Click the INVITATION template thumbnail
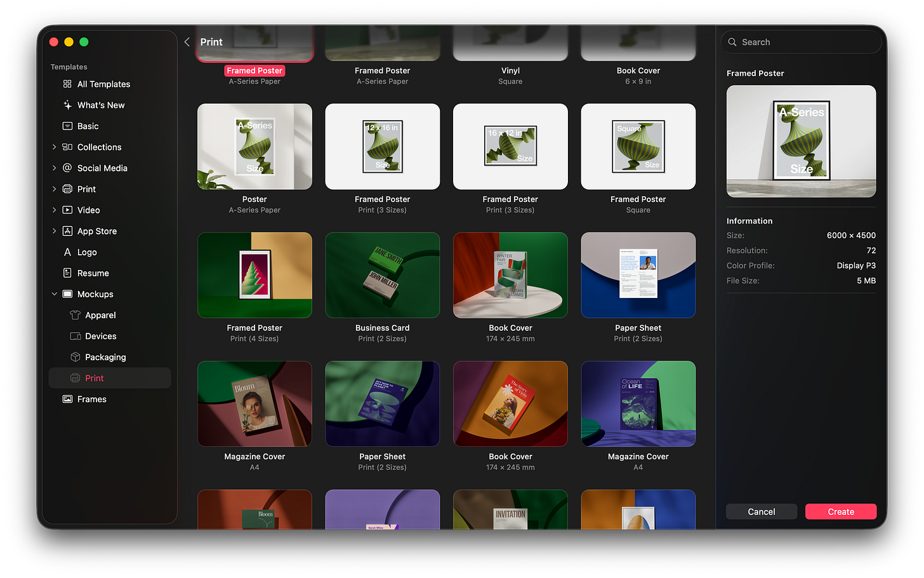The height and width of the screenshot is (578, 924). [510, 509]
